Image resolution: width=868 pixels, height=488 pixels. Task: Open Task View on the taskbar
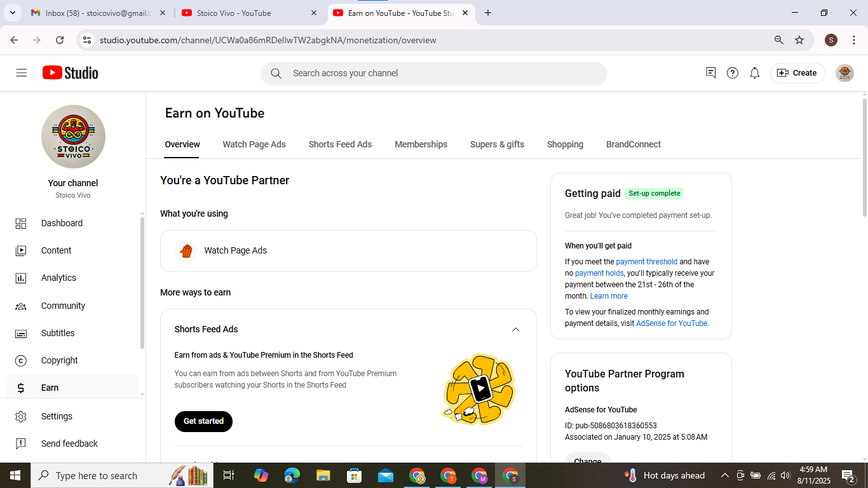(229, 475)
